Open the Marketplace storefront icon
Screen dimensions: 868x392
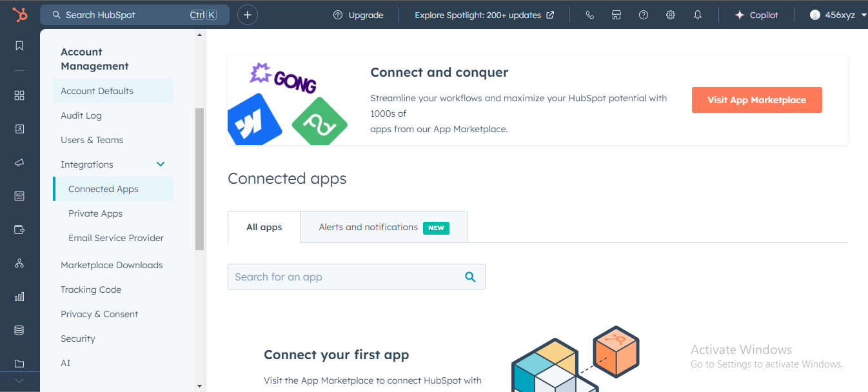click(x=616, y=15)
